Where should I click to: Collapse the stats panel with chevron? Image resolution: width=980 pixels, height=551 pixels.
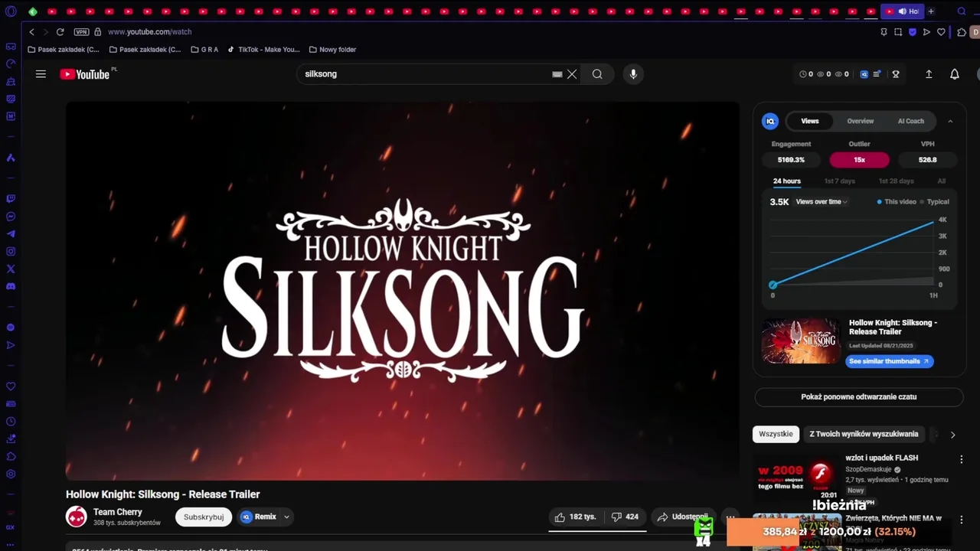pos(950,121)
